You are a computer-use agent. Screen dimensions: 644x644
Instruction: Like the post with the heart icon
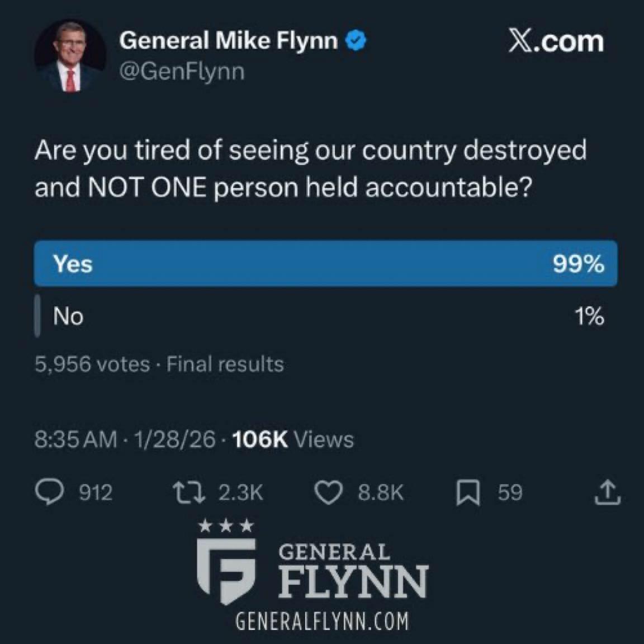[328, 493]
